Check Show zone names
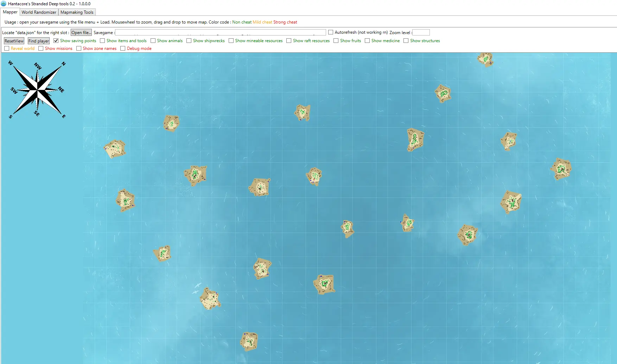The height and width of the screenshot is (364, 617). coord(79,48)
